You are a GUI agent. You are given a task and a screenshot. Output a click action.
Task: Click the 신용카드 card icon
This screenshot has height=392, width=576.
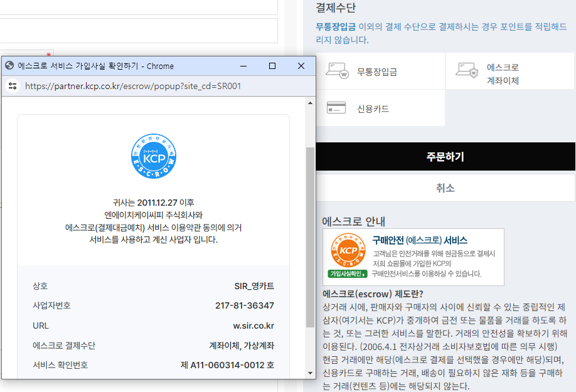tap(336, 108)
